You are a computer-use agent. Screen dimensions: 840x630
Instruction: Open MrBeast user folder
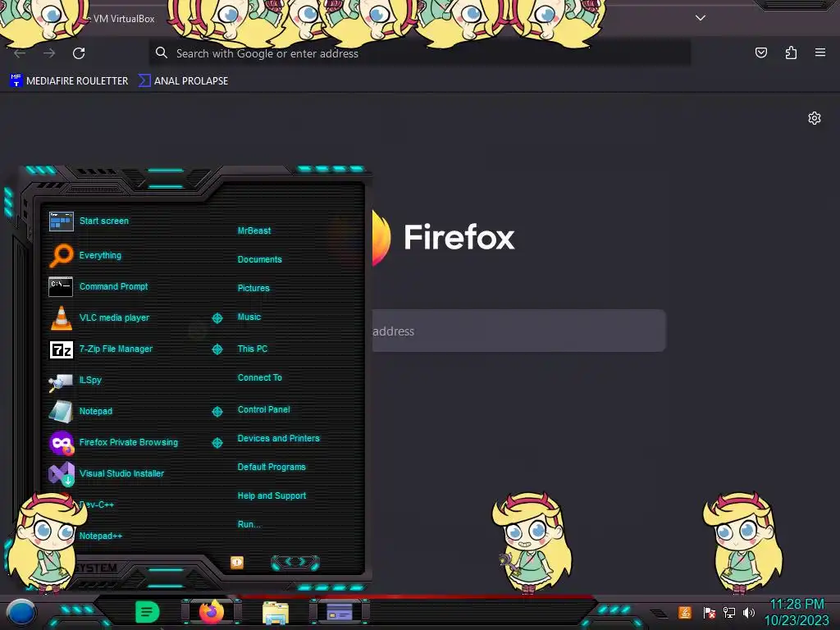coord(254,231)
